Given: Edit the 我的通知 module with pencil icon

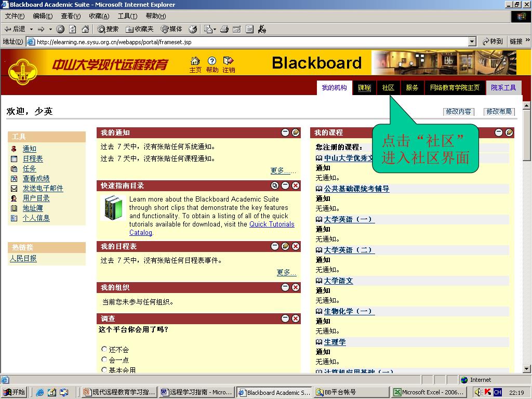Looking at the screenshot, I should (x=296, y=132).
